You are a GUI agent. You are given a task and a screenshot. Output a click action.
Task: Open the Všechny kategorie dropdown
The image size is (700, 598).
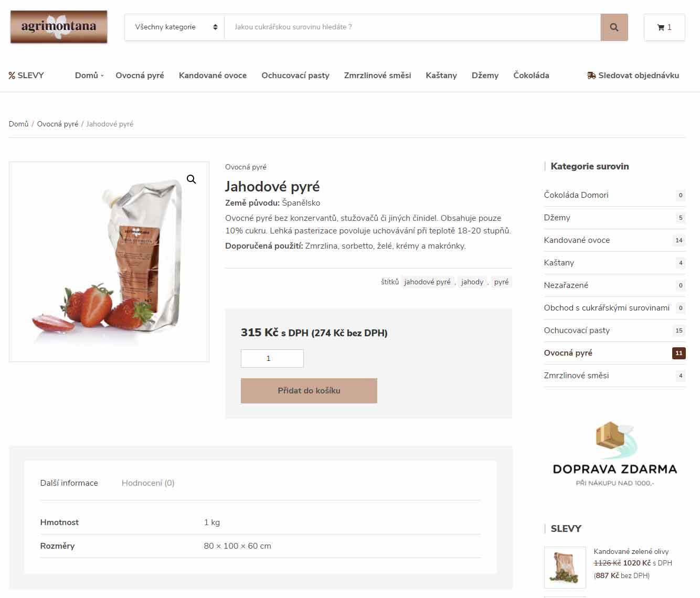pyautogui.click(x=175, y=27)
